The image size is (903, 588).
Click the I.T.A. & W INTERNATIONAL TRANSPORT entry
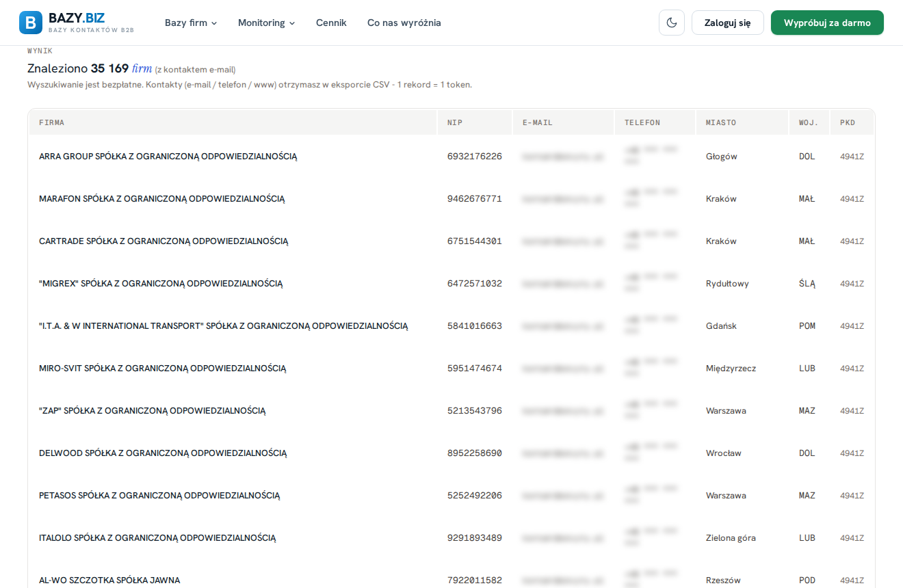point(223,326)
